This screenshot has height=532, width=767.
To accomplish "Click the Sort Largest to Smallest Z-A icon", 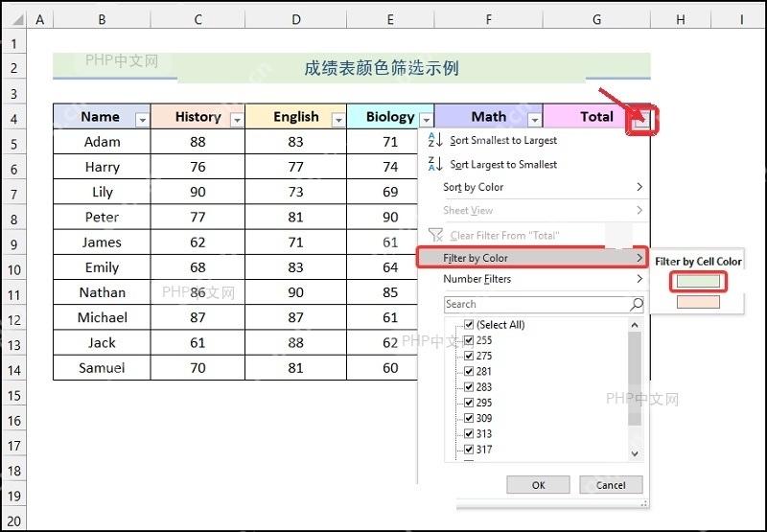I will click(x=435, y=164).
